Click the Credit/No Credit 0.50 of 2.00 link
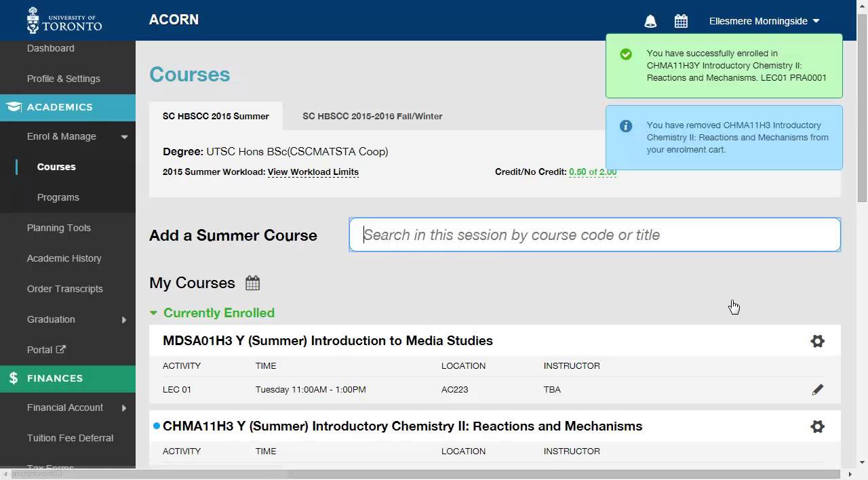The image size is (868, 480). pyautogui.click(x=592, y=172)
